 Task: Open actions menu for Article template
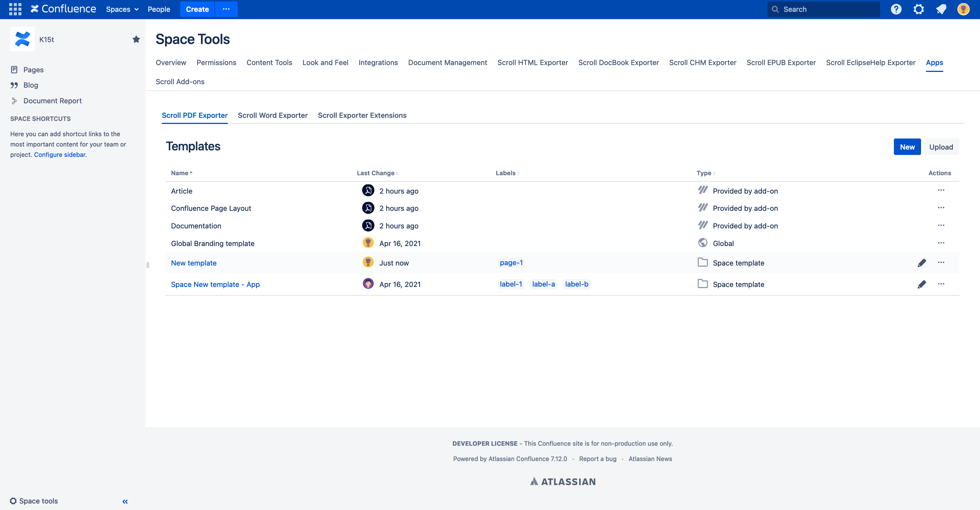[x=941, y=190]
